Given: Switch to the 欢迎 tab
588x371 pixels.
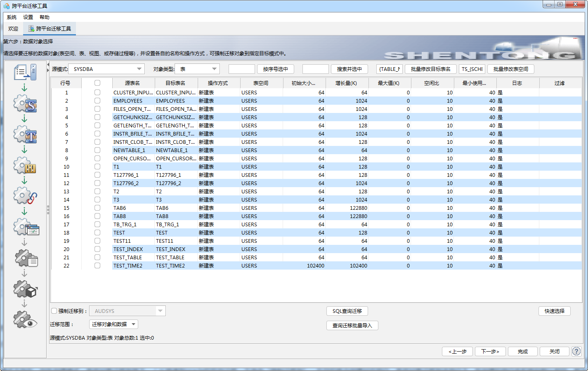Looking at the screenshot, I should 13,28.
